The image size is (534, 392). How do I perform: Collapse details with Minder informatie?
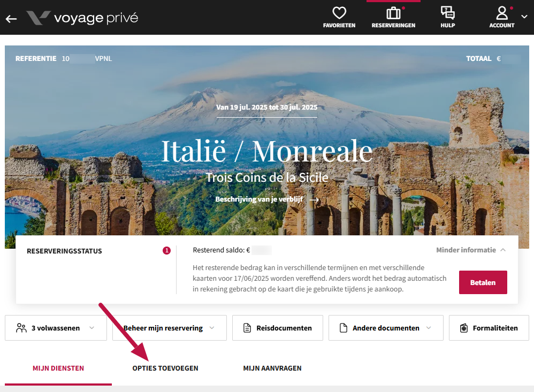[x=470, y=250]
